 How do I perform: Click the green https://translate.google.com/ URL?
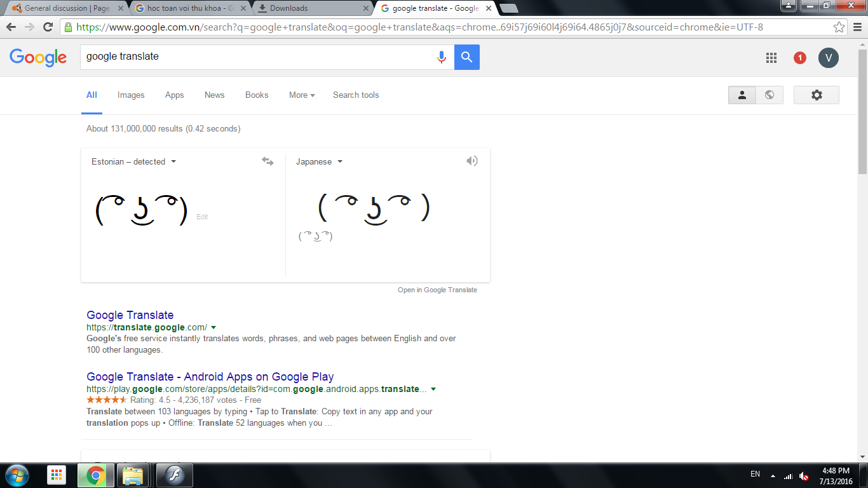pyautogui.click(x=147, y=327)
